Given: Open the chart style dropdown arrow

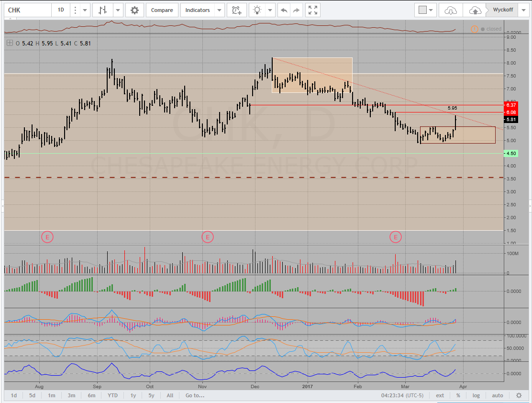Looking at the screenshot, I should 118,10.
